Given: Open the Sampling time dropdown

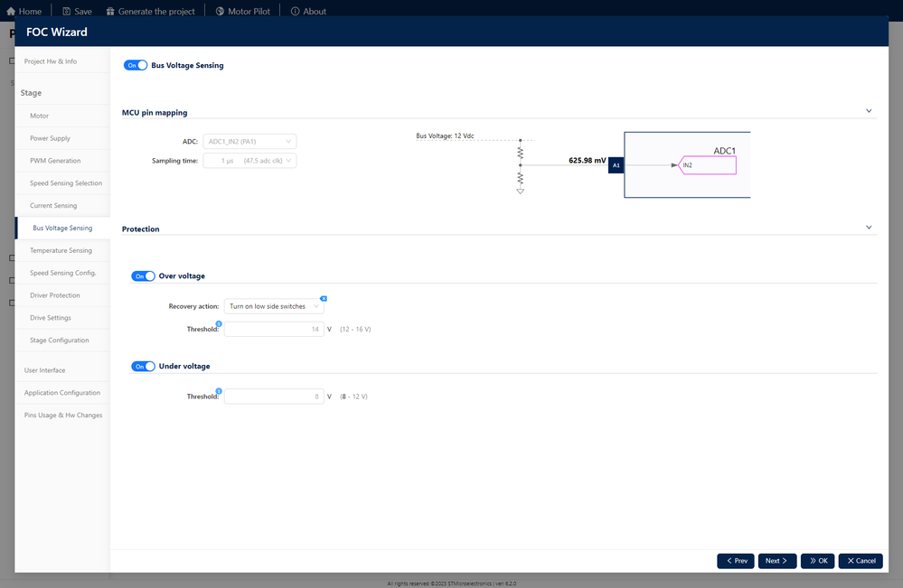Looking at the screenshot, I should [x=249, y=161].
